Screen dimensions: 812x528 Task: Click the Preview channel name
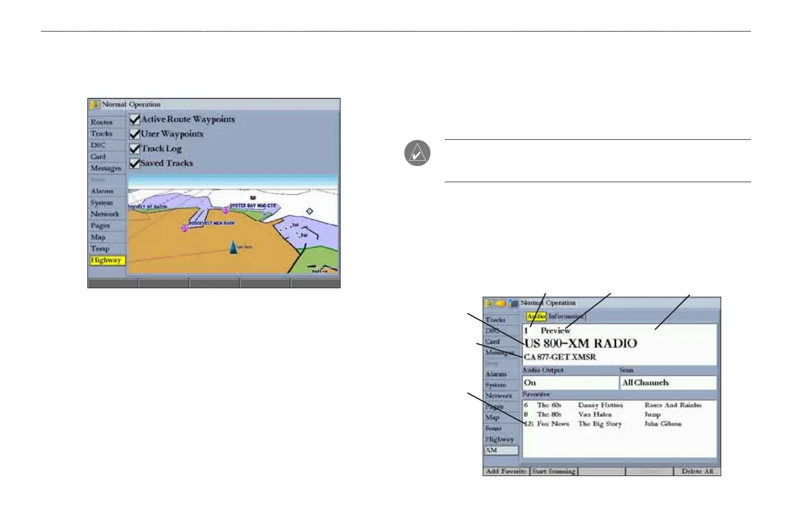(555, 331)
